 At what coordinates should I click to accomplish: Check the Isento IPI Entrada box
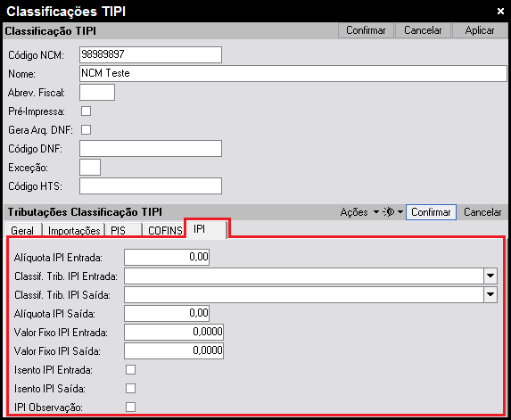click(x=131, y=370)
